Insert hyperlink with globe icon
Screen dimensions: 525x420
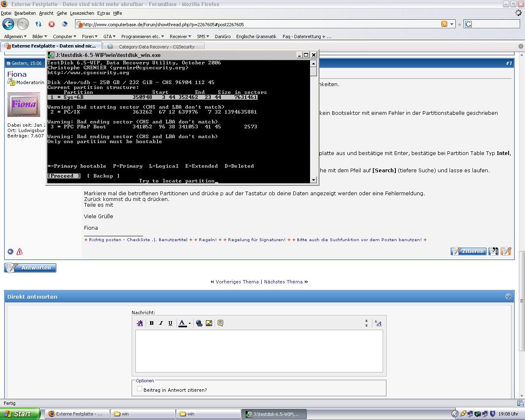(x=199, y=323)
